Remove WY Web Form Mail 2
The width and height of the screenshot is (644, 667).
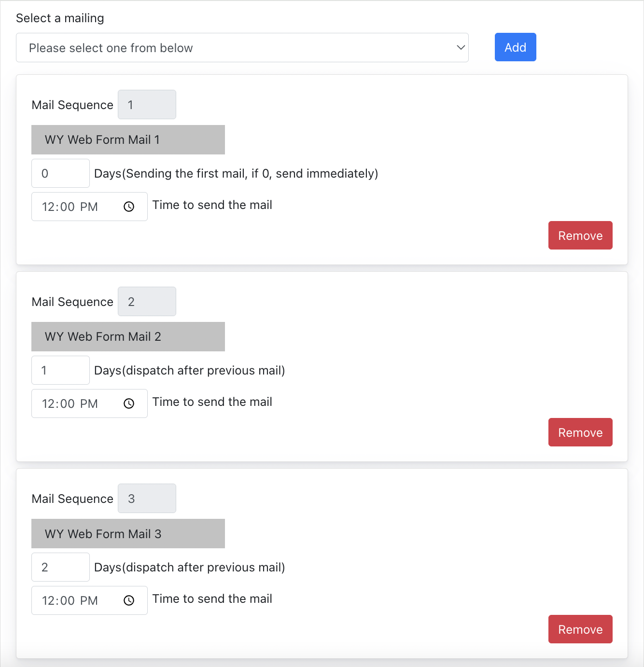point(580,432)
